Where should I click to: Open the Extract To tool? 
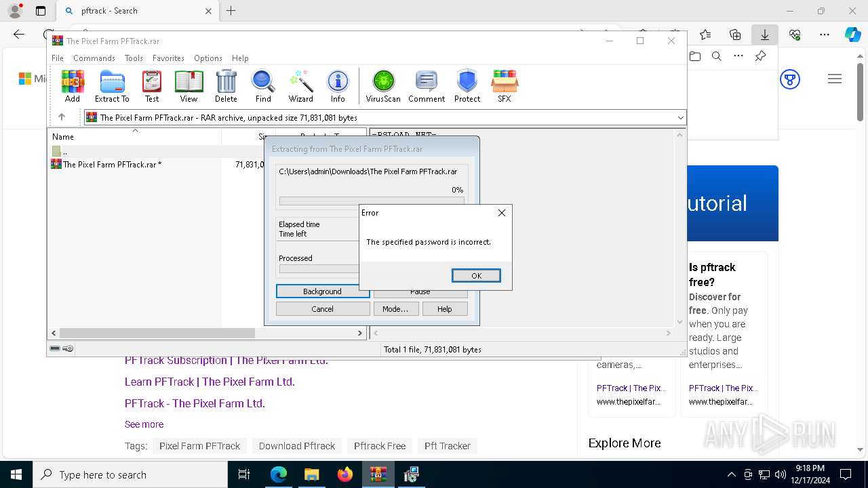coord(112,86)
